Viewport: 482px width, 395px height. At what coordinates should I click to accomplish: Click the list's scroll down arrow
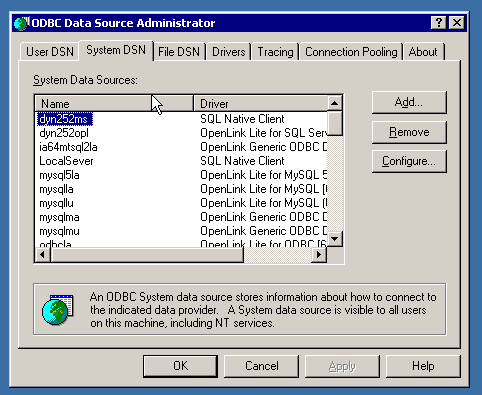tap(335, 239)
